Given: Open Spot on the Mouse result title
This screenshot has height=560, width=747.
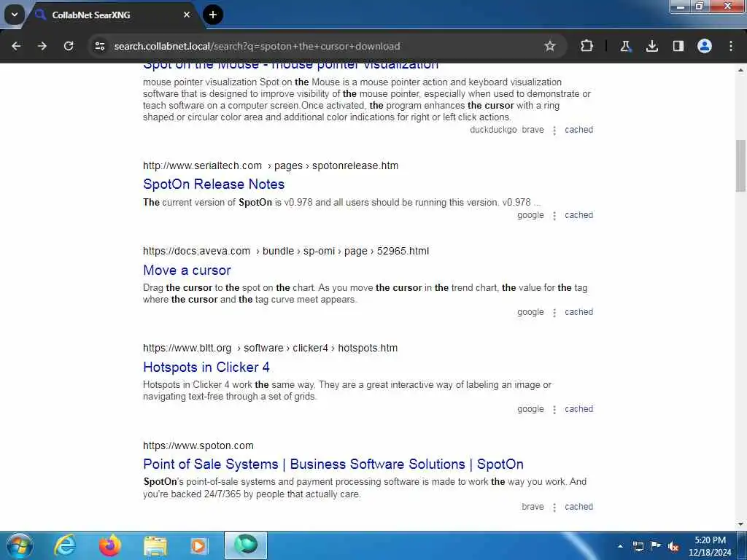Looking at the screenshot, I should coord(290,65).
